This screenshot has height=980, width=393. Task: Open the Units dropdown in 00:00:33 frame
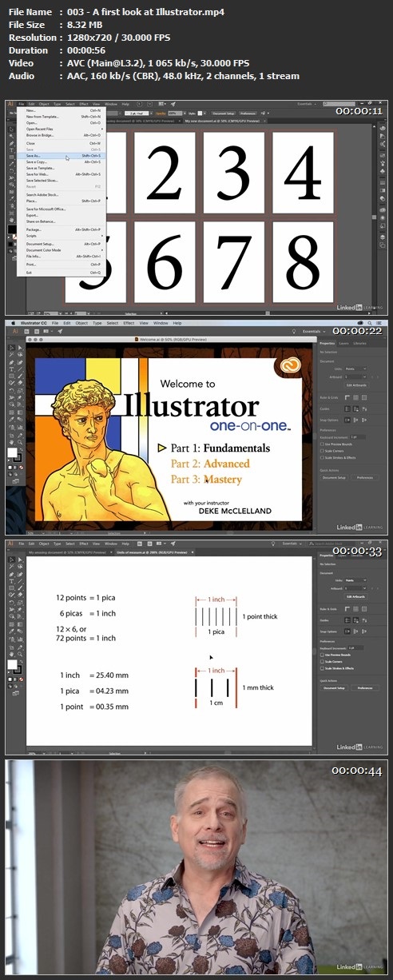coord(356,580)
